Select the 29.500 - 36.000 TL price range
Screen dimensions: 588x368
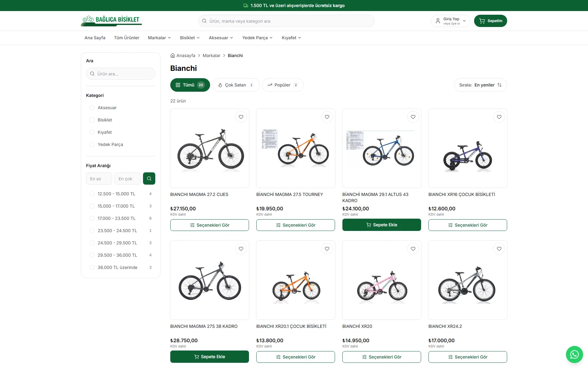(92, 255)
